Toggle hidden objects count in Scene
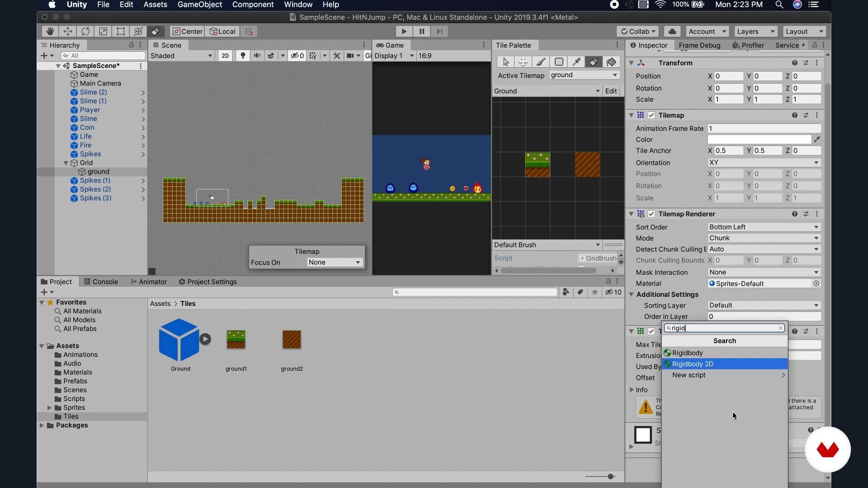This screenshot has width=868, height=488. [297, 56]
